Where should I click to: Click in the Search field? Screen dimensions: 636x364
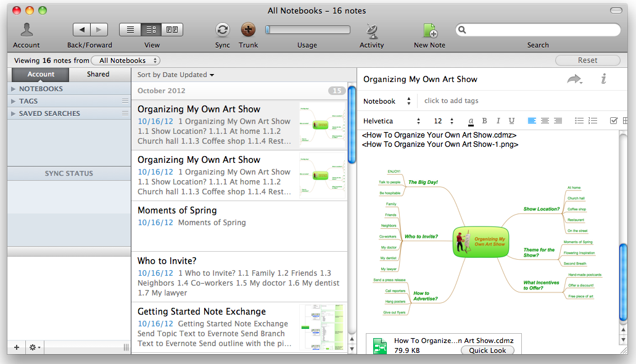(538, 30)
